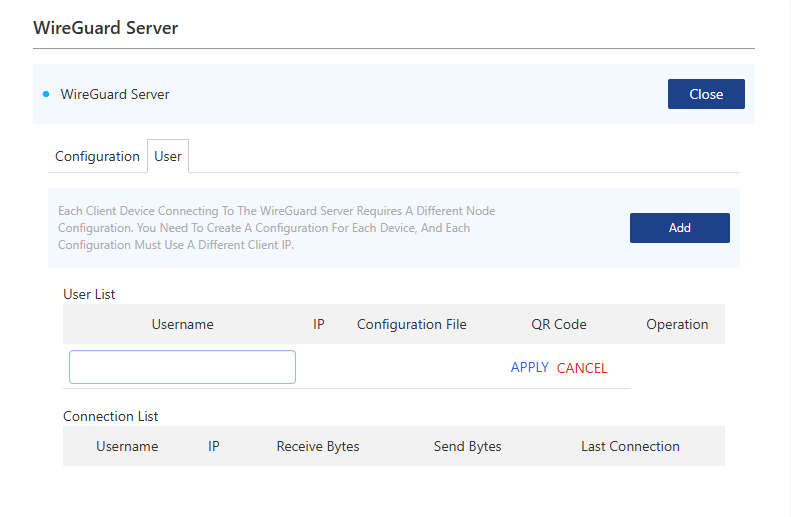Click APPLY to save the new user
This screenshot has height=517, width=791.
(529, 367)
